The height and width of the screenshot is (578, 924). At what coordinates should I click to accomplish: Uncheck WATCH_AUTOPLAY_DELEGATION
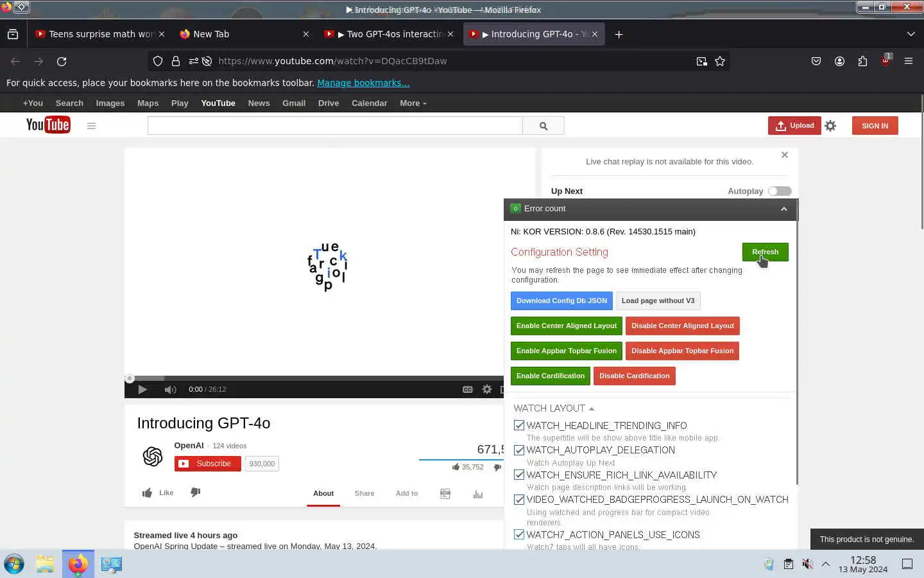(x=519, y=450)
